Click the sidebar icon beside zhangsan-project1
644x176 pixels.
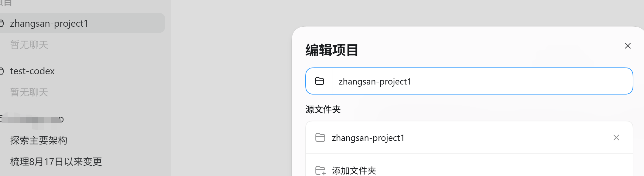tap(2, 23)
